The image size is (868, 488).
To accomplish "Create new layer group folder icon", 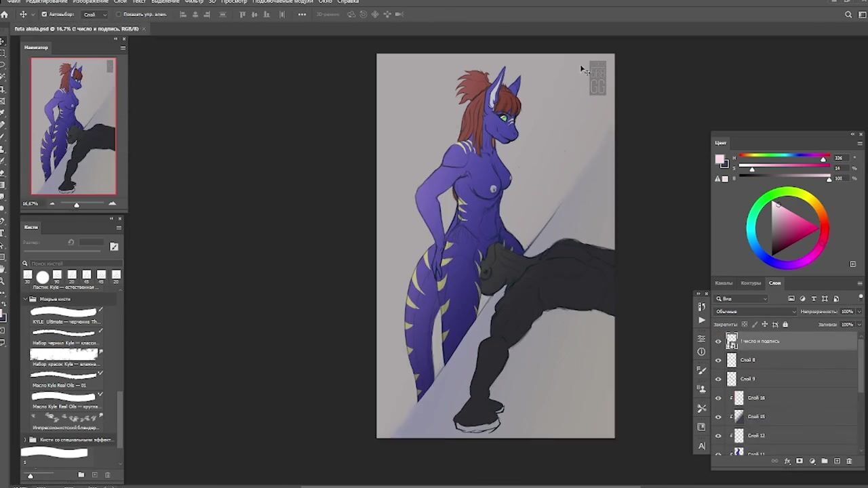I will 825,462.
